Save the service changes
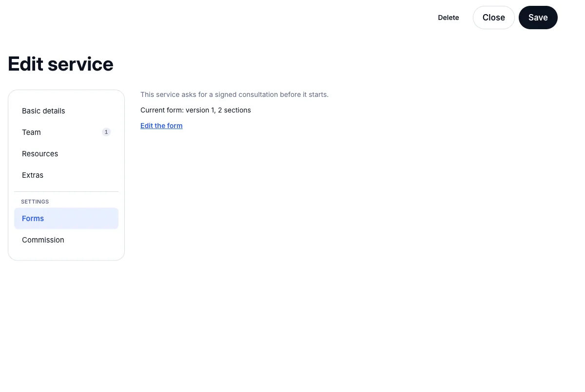585x392 pixels. [538, 18]
